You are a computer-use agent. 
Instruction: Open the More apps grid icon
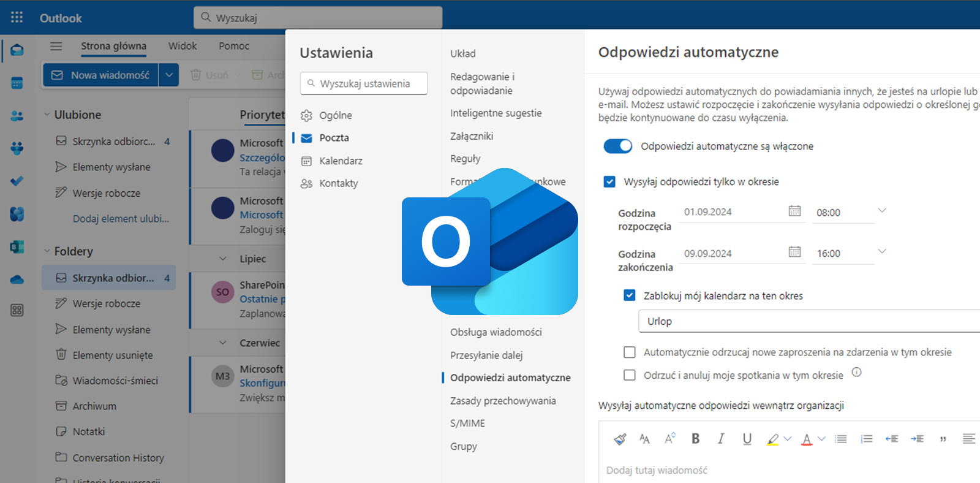[17, 310]
